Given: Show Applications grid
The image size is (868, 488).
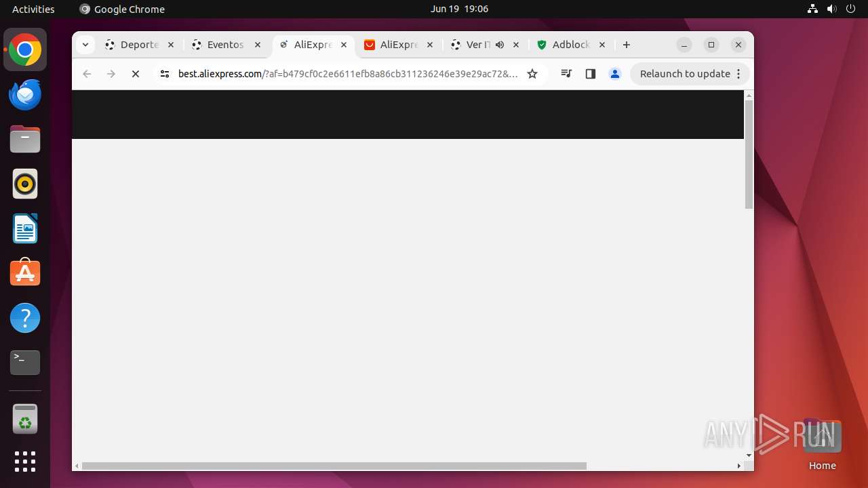Looking at the screenshot, I should click(x=25, y=462).
